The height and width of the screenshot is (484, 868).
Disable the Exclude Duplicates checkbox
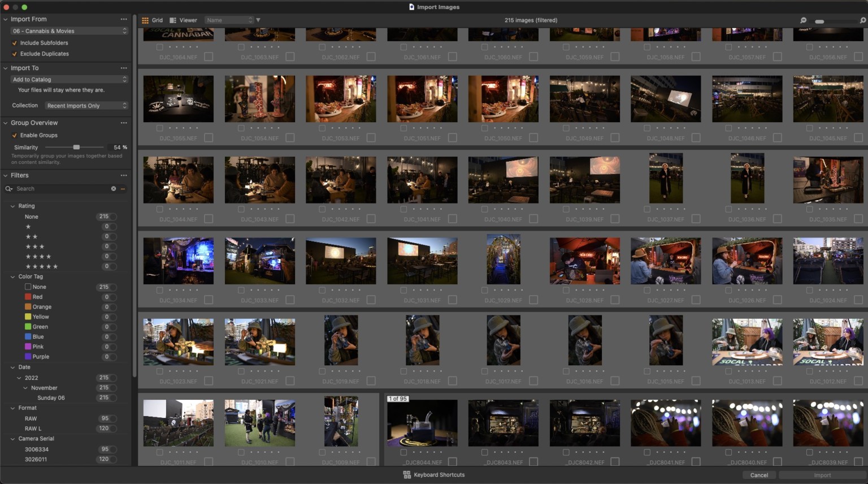(14, 54)
